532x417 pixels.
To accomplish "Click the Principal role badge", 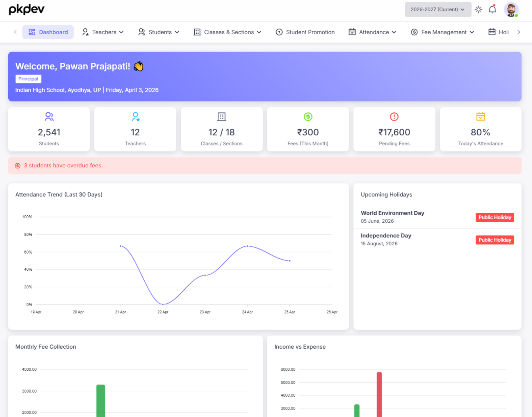I will point(28,79).
